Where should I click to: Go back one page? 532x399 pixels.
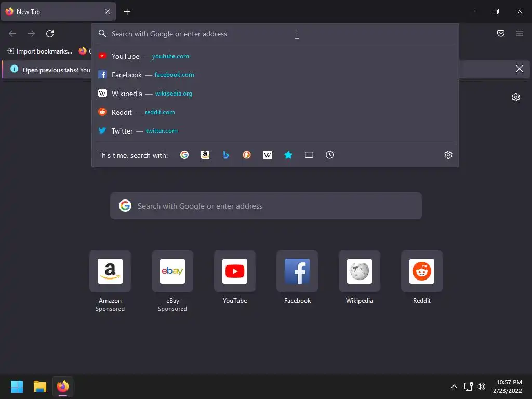[x=12, y=34]
